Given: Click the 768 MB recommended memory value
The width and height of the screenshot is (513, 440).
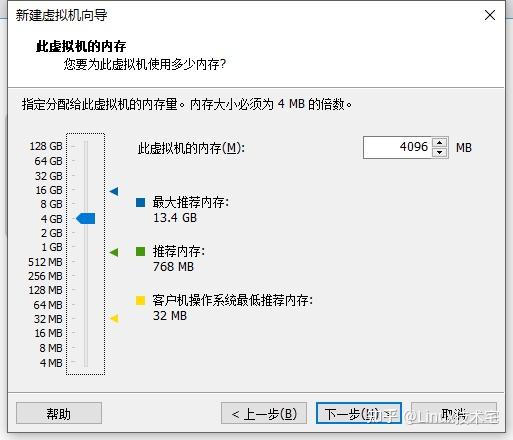Looking at the screenshot, I should pos(173,267).
